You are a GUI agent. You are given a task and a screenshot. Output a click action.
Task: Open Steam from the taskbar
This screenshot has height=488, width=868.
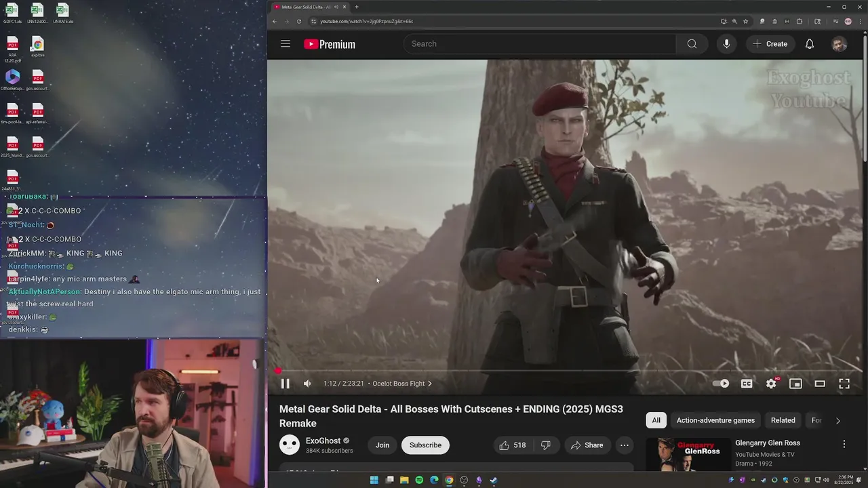[x=494, y=480]
